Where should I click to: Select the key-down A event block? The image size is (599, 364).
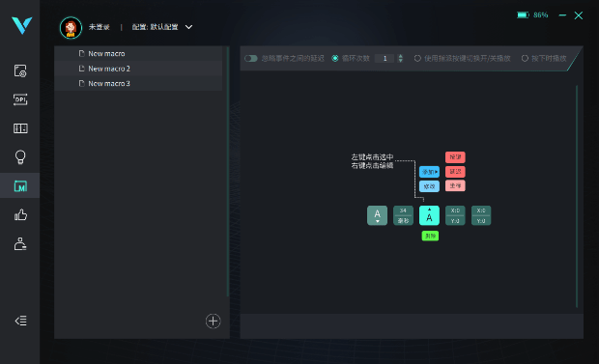377,215
